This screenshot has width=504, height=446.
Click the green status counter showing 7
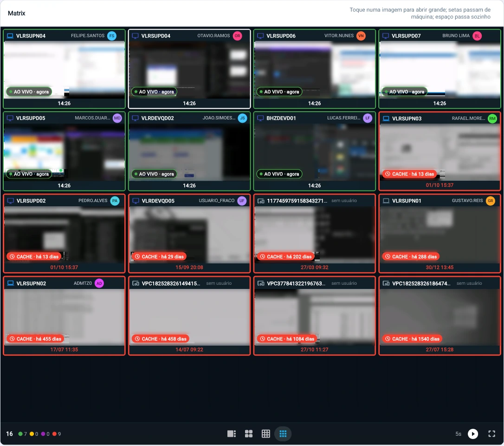pos(22,434)
